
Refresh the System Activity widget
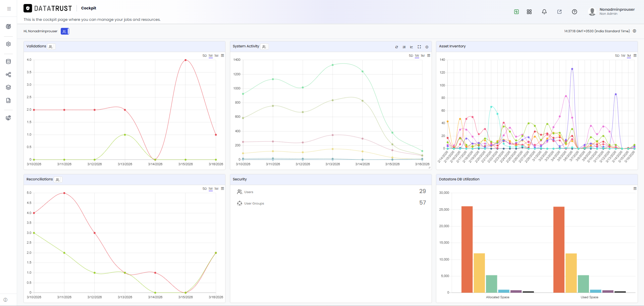[x=397, y=47]
